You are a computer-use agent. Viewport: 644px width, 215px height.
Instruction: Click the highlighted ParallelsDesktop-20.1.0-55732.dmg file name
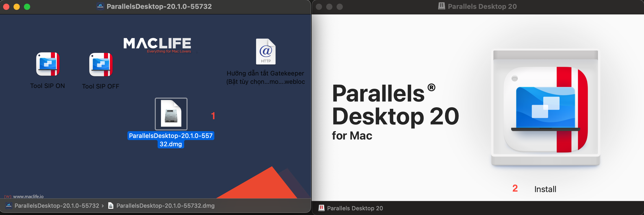(171, 140)
